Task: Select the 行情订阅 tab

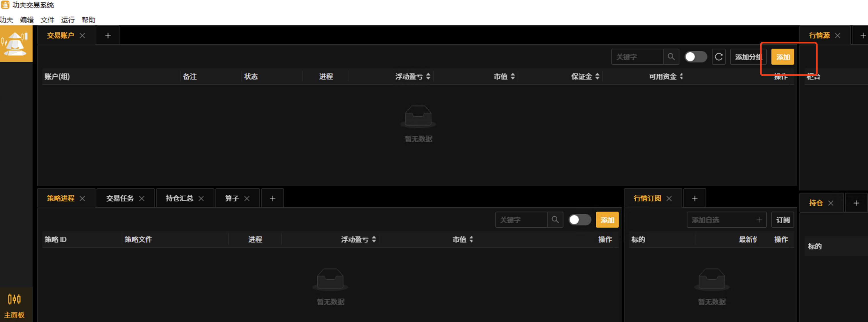Action: (647, 198)
